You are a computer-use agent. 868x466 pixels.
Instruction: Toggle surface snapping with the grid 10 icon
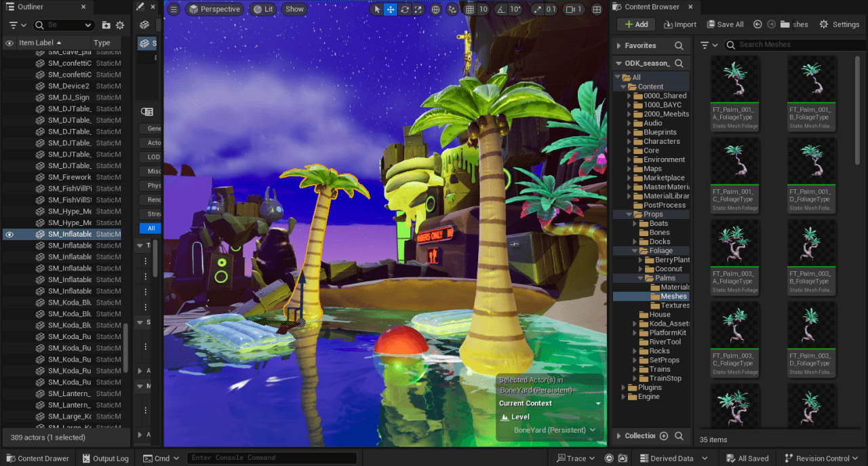471,9
